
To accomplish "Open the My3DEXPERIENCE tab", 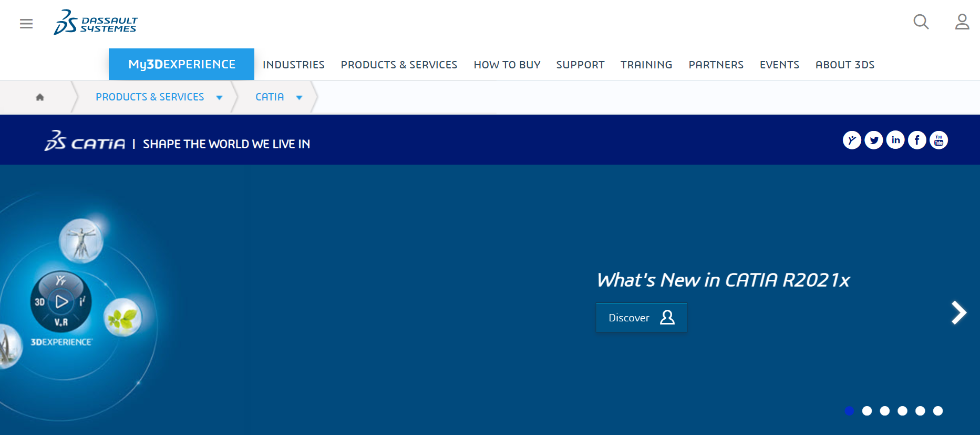I will (181, 64).
